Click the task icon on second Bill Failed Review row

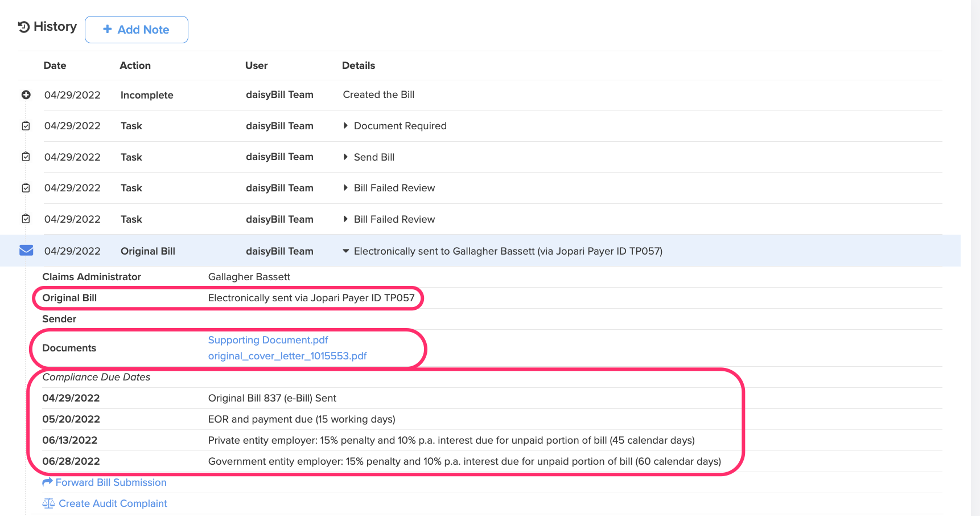pos(26,219)
